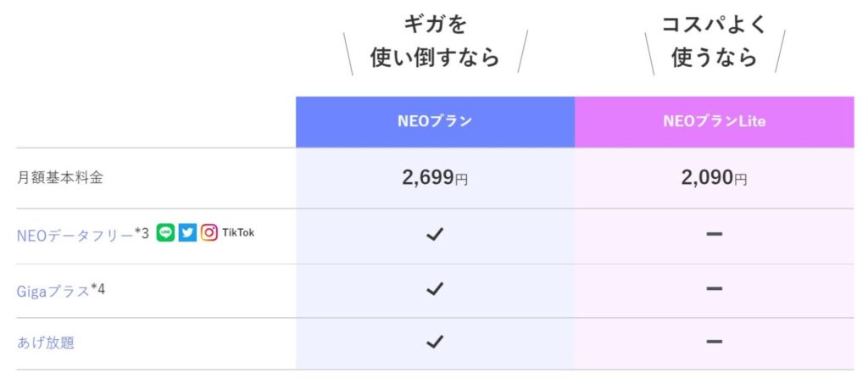
Task: Select the blue NEOプラン column header
Action: [x=435, y=122]
